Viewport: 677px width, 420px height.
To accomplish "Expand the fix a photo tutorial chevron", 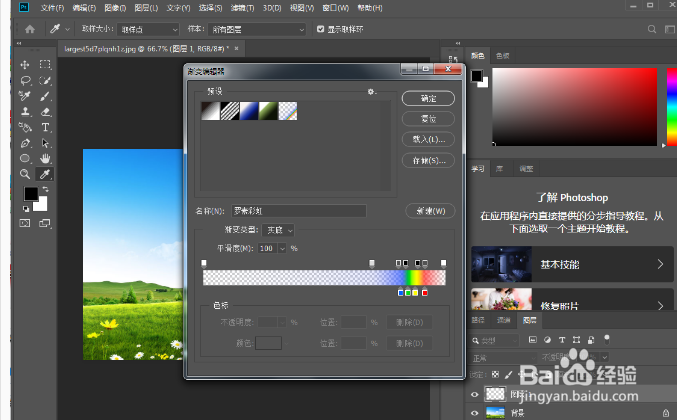I will 660,306.
